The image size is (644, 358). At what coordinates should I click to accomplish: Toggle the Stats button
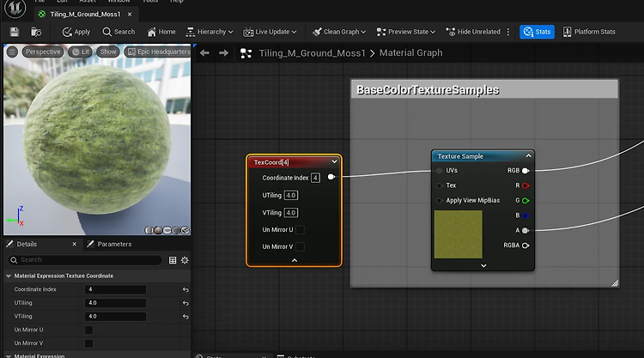point(537,32)
